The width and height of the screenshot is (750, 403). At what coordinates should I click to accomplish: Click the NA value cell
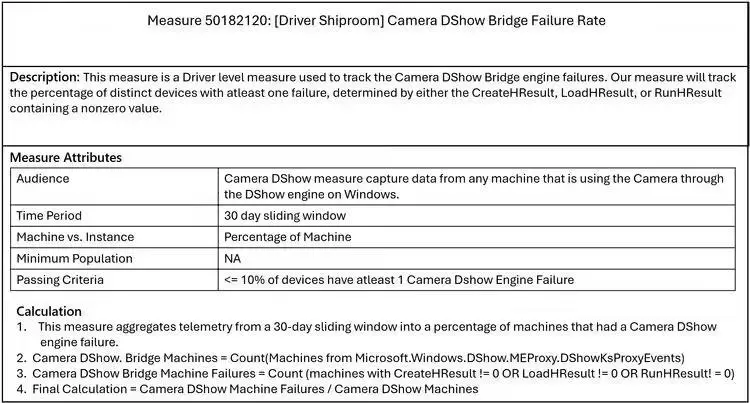(x=233, y=258)
